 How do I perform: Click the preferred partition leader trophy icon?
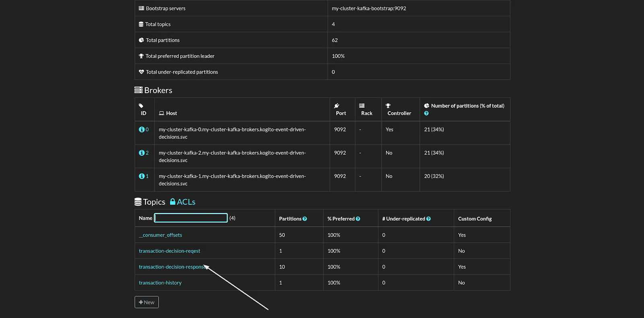pos(141,56)
